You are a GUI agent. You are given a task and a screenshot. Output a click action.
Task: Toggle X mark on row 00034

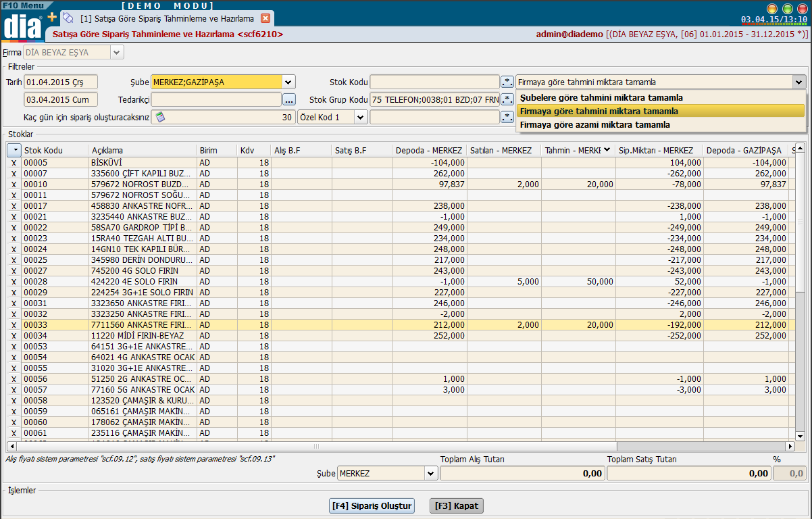pos(14,335)
